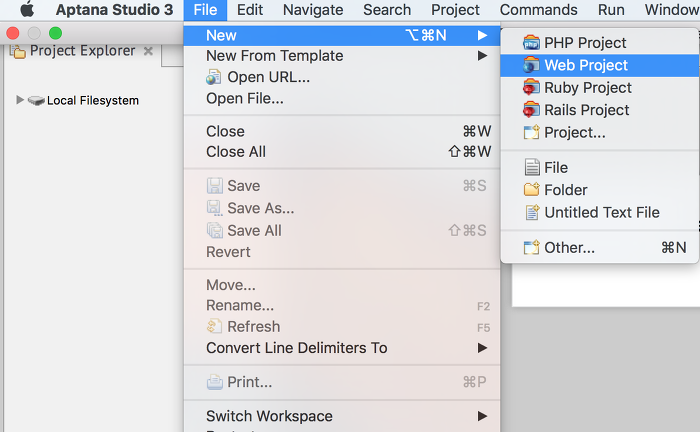Choose Rename... menu item
Image resolution: width=700 pixels, height=432 pixels.
[342, 305]
